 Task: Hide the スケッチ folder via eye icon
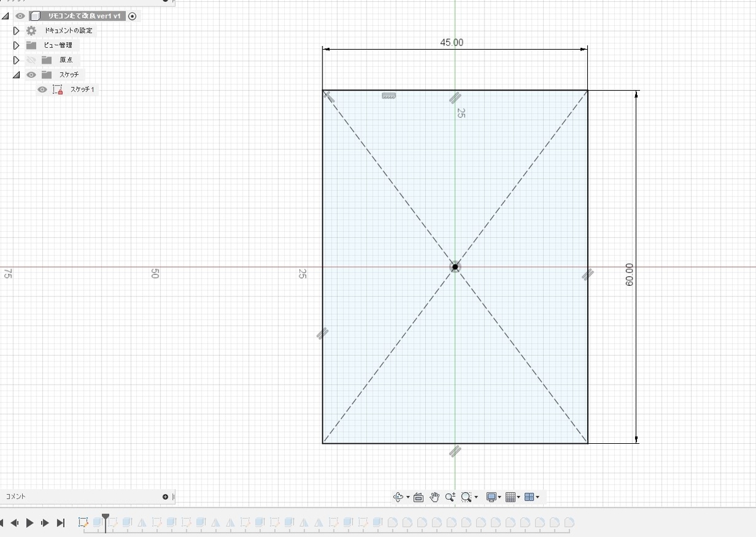[31, 74]
